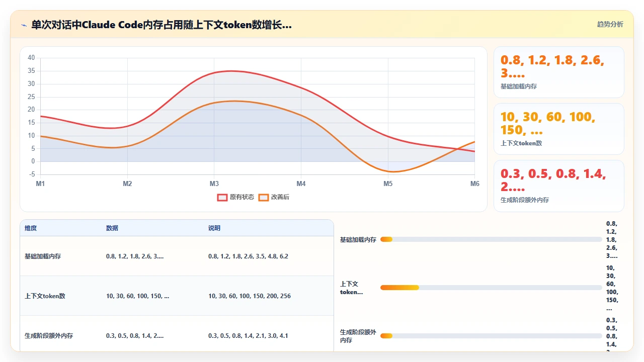Click the M4 x-axis label
644x362 pixels.
(x=301, y=184)
